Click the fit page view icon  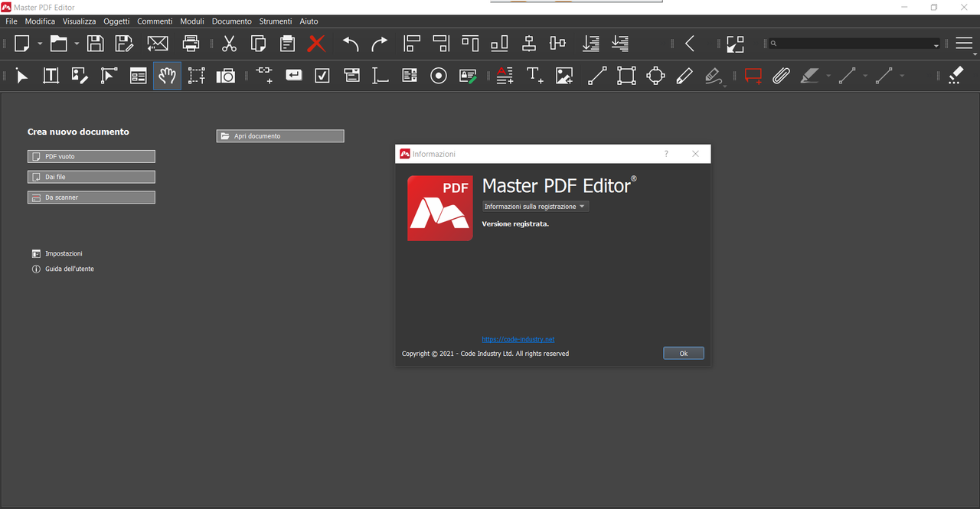pos(735,44)
